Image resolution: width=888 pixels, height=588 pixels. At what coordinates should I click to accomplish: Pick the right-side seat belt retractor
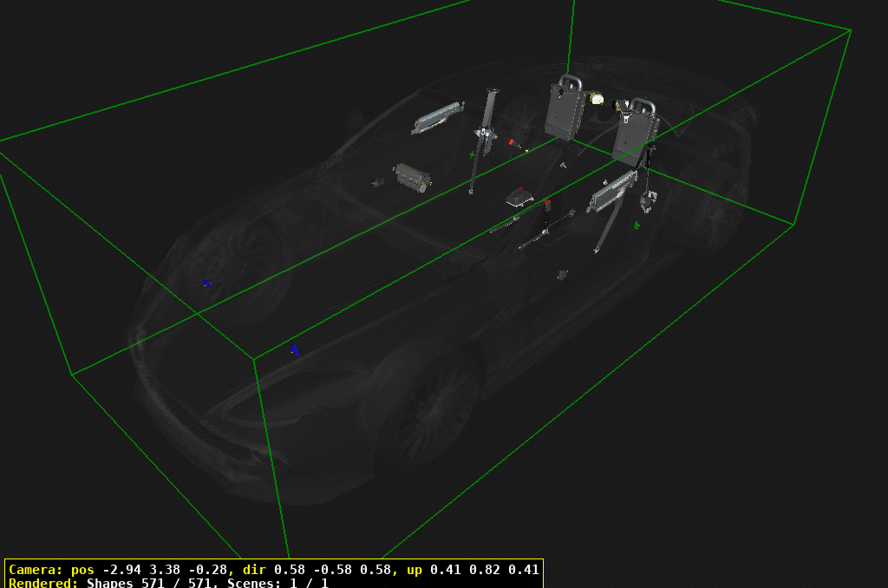(646, 201)
